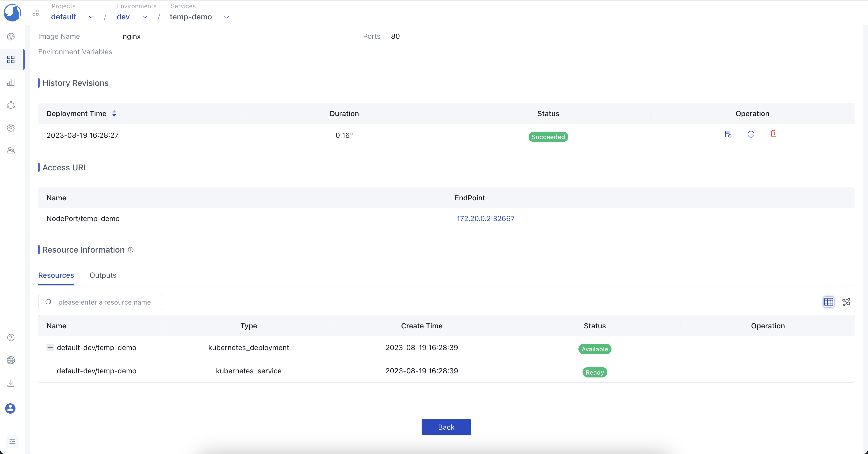Click the Available status badge
This screenshot has height=454, width=868.
[x=595, y=349]
